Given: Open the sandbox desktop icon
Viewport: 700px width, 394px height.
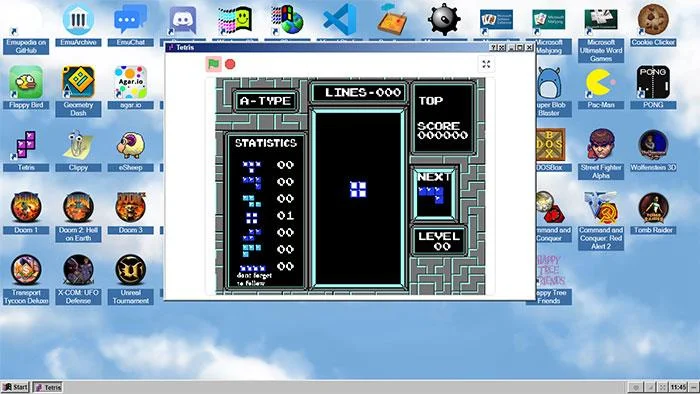Looking at the screenshot, I should [x=392, y=20].
